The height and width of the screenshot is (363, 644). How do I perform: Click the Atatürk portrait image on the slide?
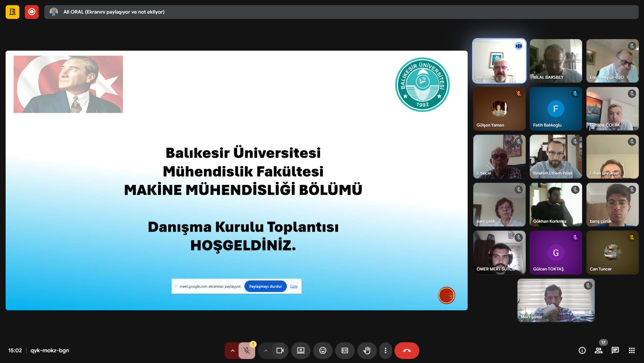68,84
